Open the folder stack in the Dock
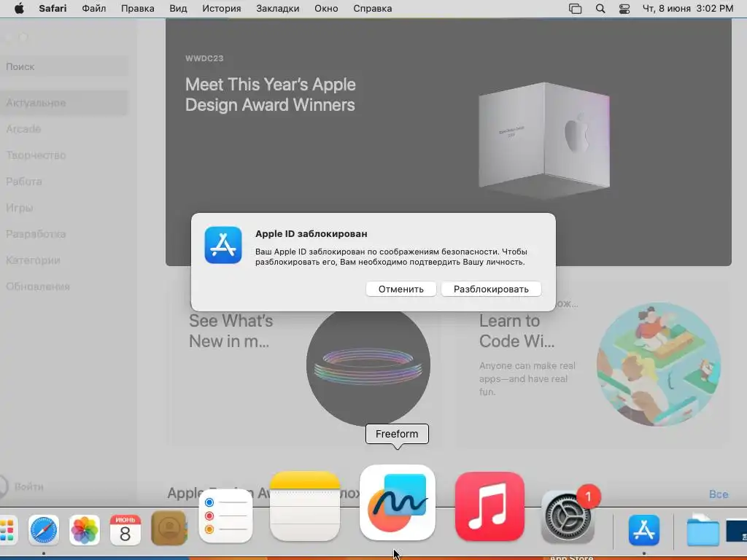Viewport: 747px width, 560px height. pos(703,530)
